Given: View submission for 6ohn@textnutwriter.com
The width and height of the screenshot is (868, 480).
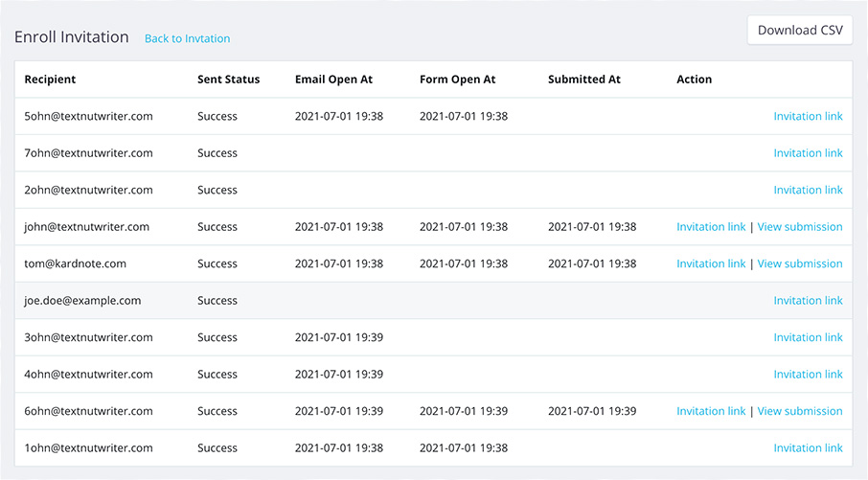Looking at the screenshot, I should click(x=800, y=411).
